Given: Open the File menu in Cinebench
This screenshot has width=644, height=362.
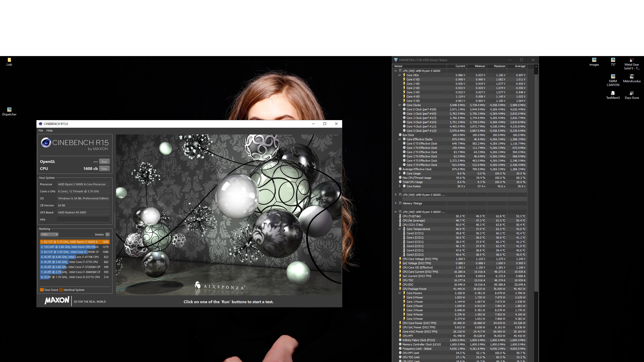Looking at the screenshot, I should pos(41,130).
